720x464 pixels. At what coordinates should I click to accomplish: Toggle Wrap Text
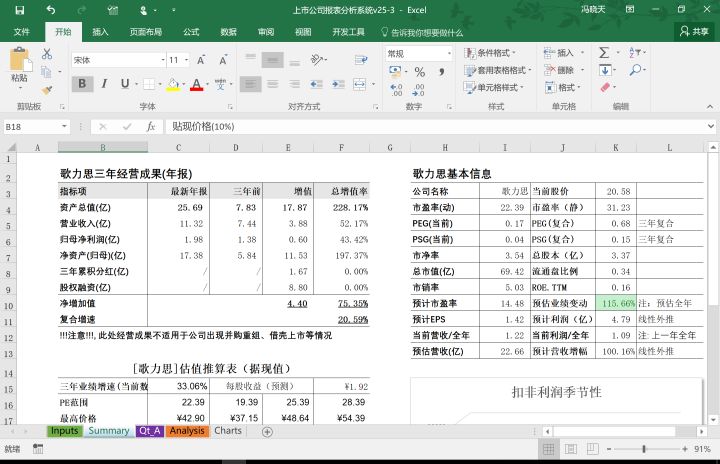(361, 60)
